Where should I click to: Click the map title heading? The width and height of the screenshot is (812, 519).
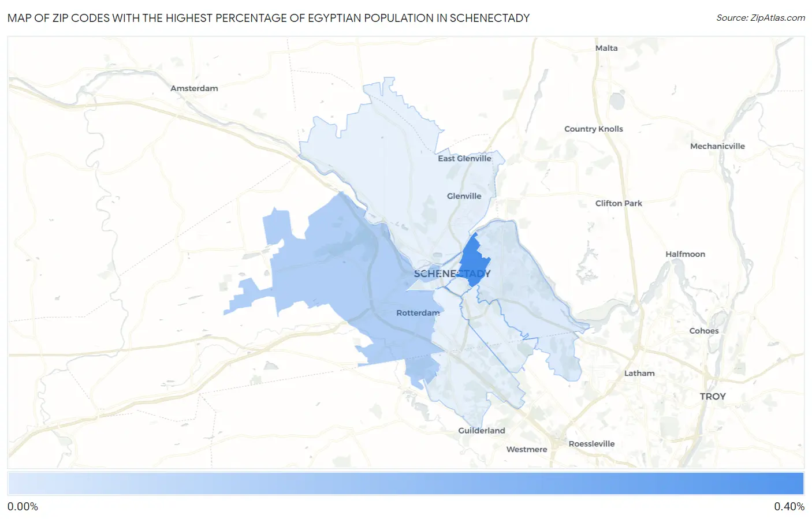[269, 18]
